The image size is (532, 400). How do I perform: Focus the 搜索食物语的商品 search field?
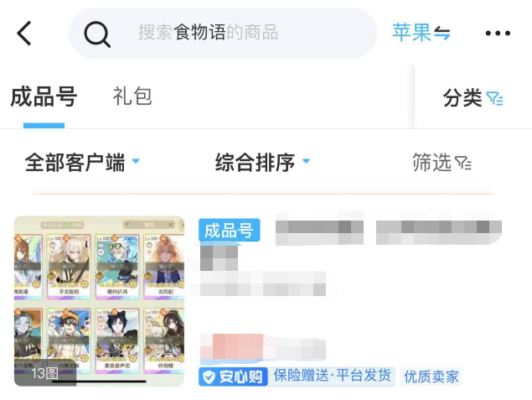223,33
